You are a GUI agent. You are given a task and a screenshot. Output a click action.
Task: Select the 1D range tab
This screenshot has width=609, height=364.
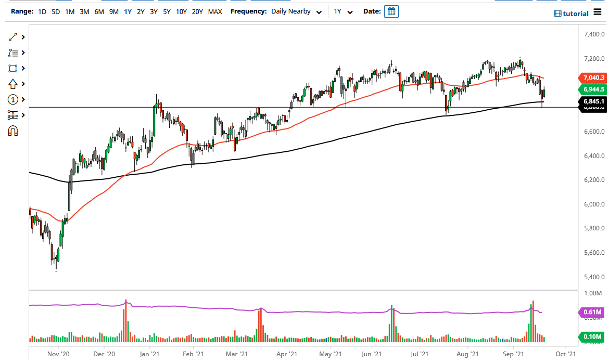42,11
